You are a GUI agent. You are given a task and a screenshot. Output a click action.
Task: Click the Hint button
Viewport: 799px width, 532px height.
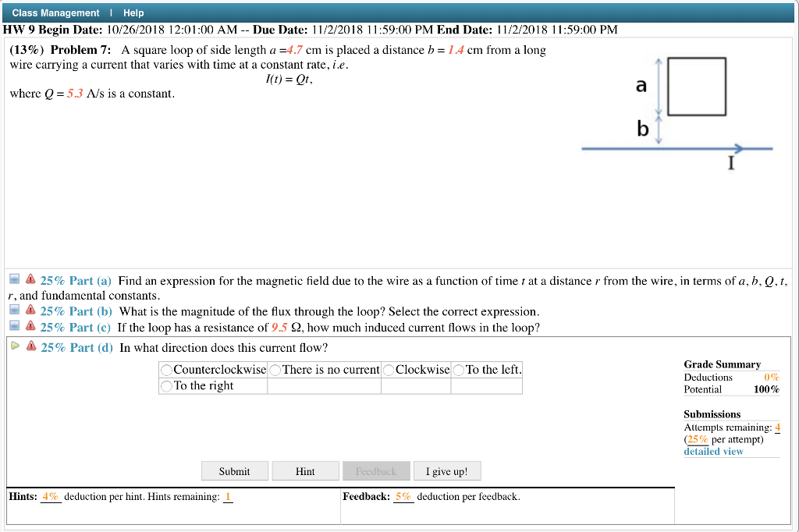(305, 470)
